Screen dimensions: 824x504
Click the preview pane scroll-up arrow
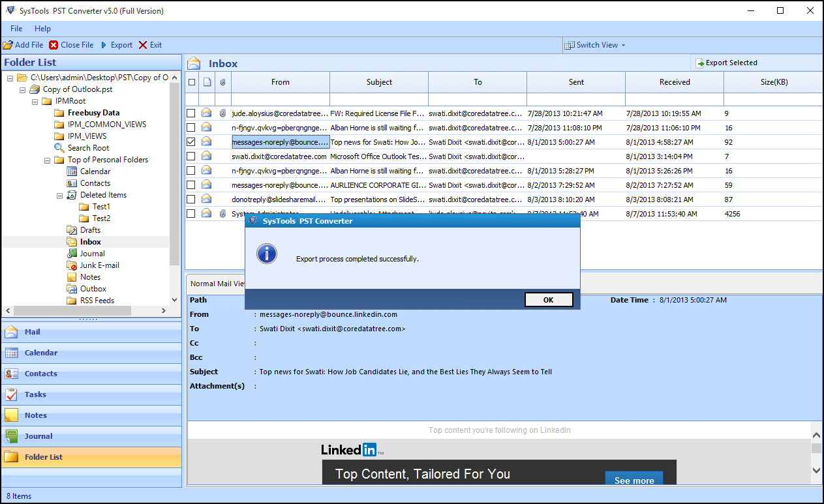817,434
